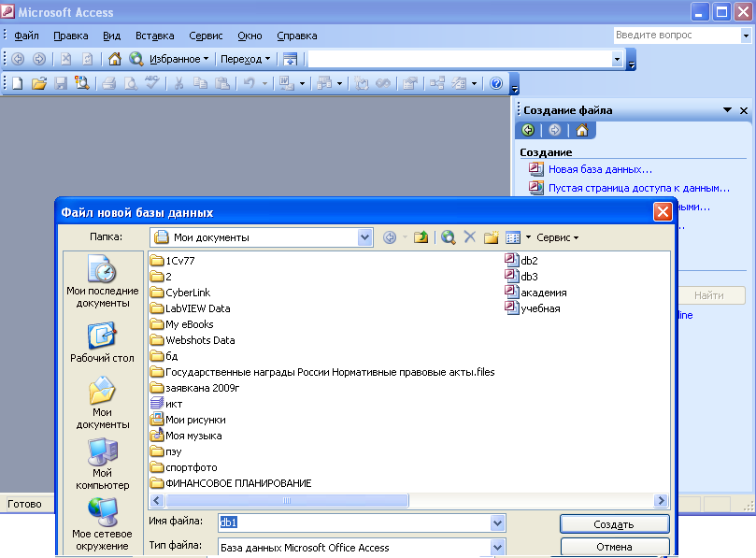Click the Up one level folder icon in dialog
The image size is (756, 558).
pyautogui.click(x=421, y=237)
